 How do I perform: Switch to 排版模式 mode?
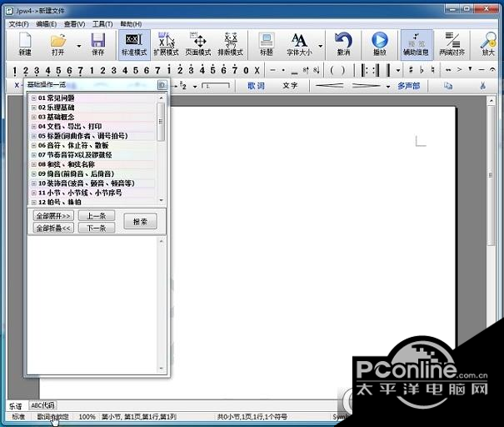[230, 44]
